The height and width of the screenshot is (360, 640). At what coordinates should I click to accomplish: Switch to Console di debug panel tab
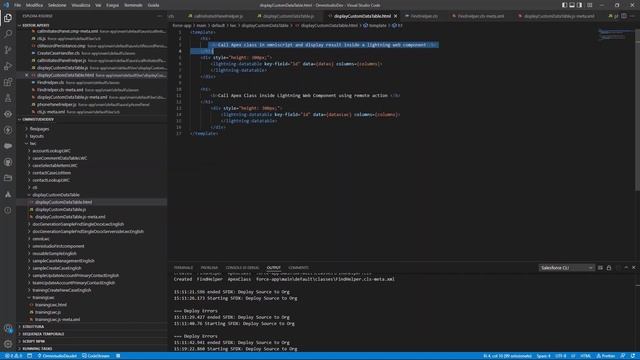(242, 268)
